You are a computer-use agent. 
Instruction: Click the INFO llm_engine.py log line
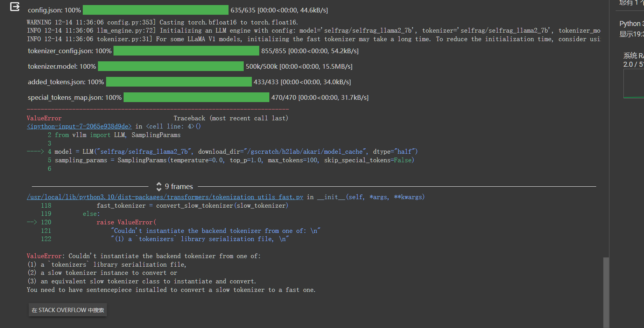click(x=313, y=31)
